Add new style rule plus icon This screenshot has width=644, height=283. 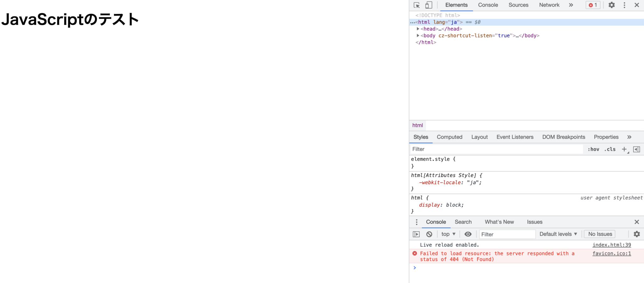(624, 149)
